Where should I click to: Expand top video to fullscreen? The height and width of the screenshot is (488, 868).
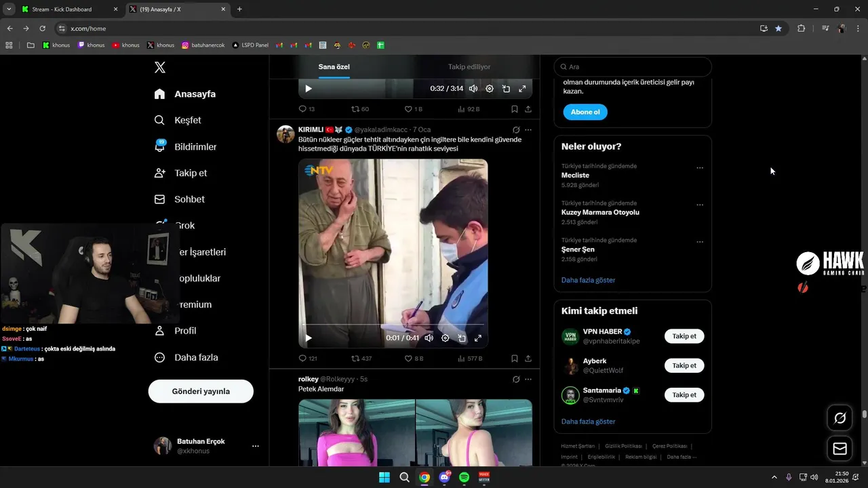(522, 89)
